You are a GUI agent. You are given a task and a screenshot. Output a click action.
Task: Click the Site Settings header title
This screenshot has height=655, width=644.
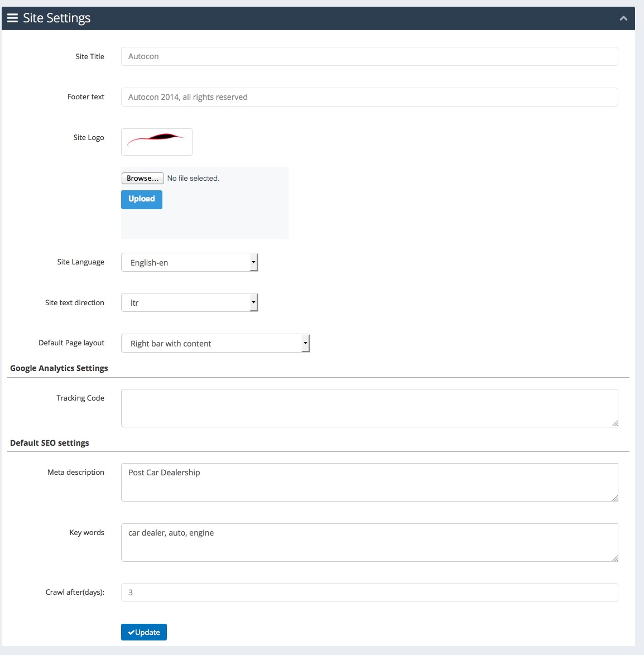click(x=56, y=18)
